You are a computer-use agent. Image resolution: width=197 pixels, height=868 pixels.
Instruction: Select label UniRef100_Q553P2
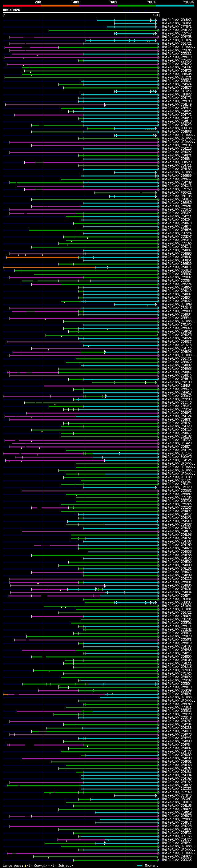177,213
